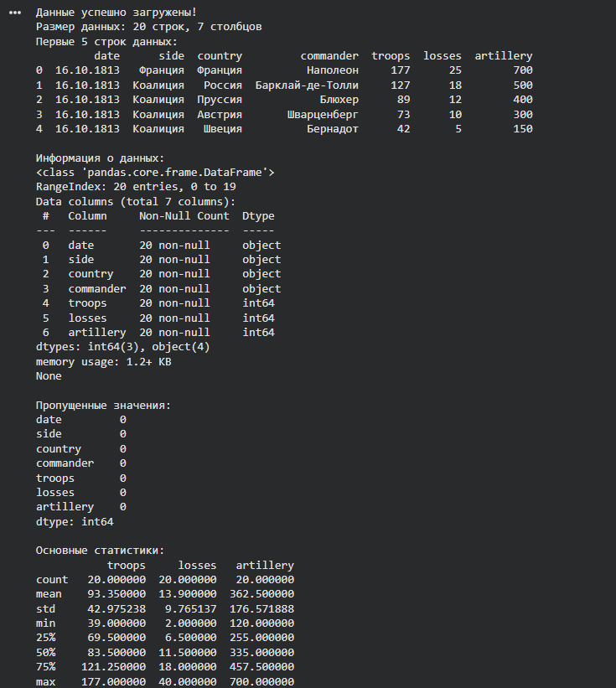Click commander name "Наполеон" in the table

[x=333, y=70]
